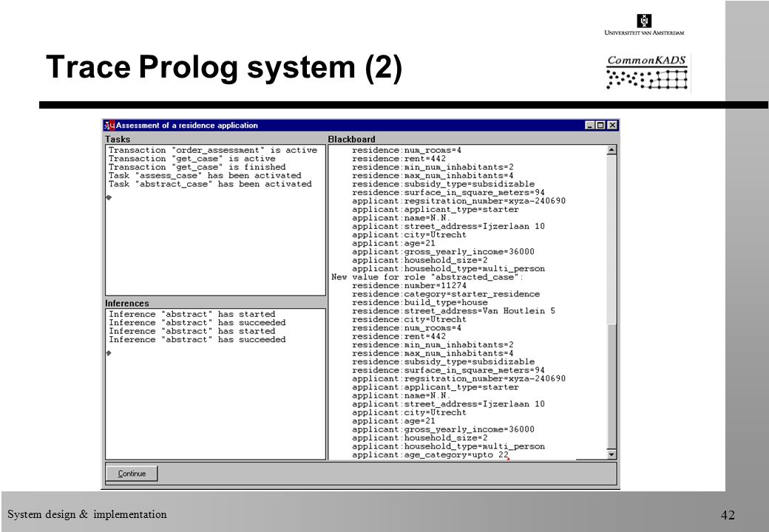Screen dimensions: 769x532
Task: Click the Blackboard scrollbar down arrow
Action: (611, 454)
